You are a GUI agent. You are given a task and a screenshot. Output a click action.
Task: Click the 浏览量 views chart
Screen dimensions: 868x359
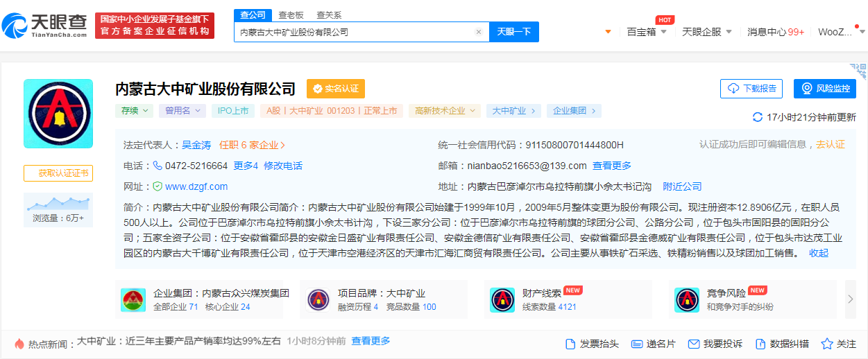58,210
